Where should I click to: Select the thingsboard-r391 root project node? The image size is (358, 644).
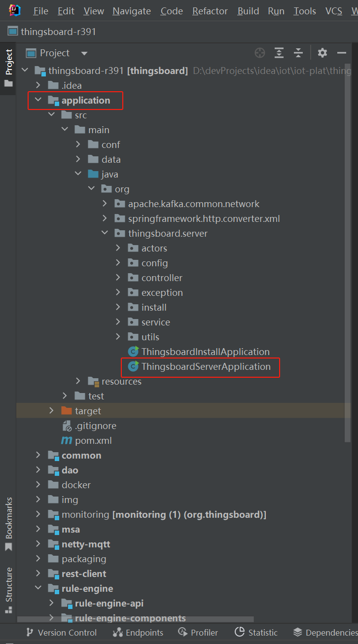point(118,71)
